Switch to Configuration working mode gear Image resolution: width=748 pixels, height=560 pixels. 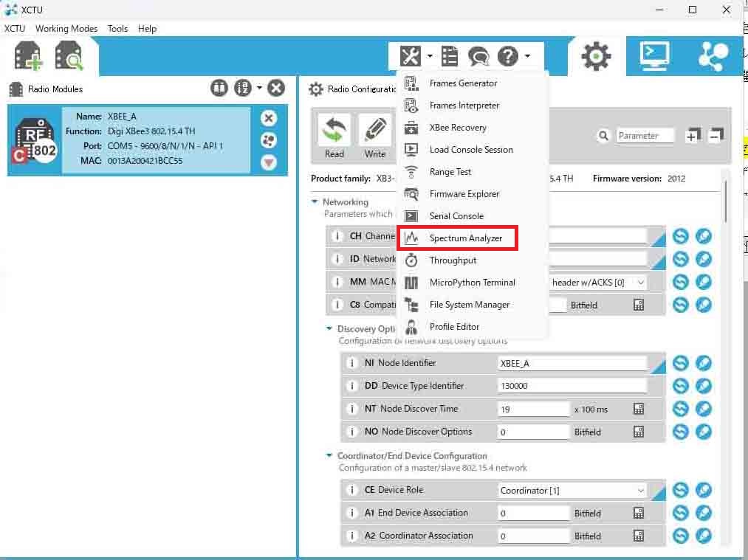pyautogui.click(x=596, y=56)
